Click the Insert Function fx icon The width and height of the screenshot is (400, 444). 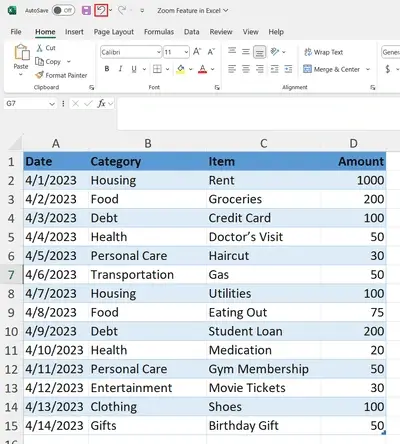click(x=101, y=104)
